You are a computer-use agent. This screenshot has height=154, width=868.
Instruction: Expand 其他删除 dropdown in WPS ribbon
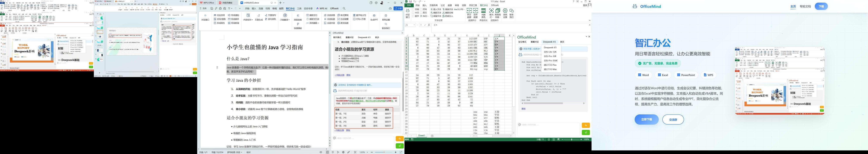pyautogui.click(x=313, y=23)
